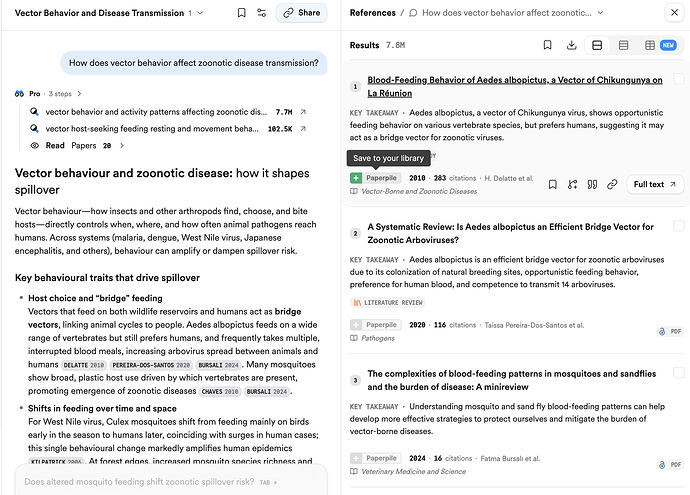This screenshot has width=690, height=495.
Task: Accept the suggested follow-up with the TAB hint
Action: 268,482
